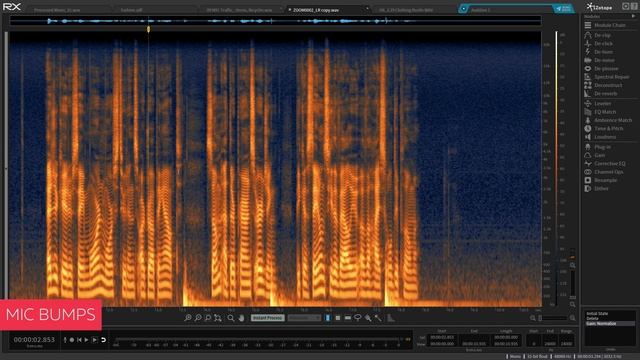The image size is (640, 360).
Task: Click the zoom to fit icon
Action: pos(218,318)
